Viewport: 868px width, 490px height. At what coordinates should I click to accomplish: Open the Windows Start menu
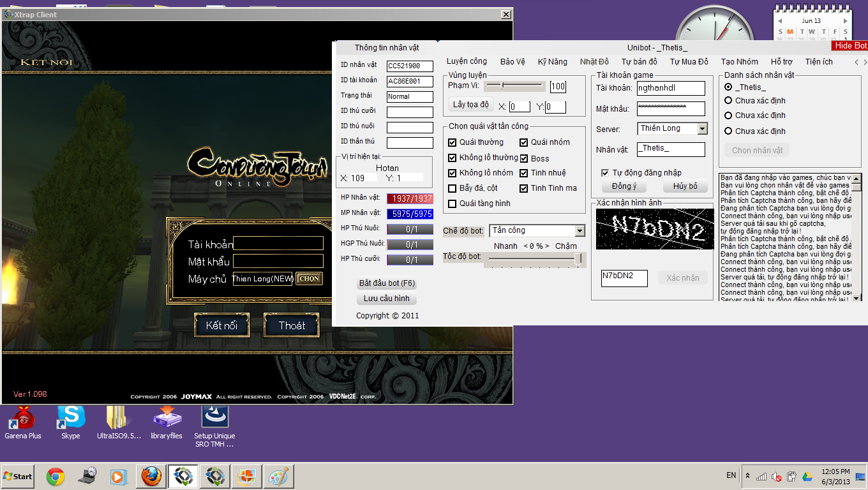17,477
